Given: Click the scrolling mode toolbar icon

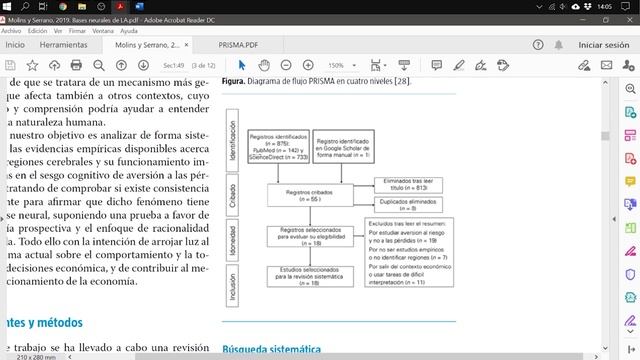Looking at the screenshot, I should (x=404, y=65).
